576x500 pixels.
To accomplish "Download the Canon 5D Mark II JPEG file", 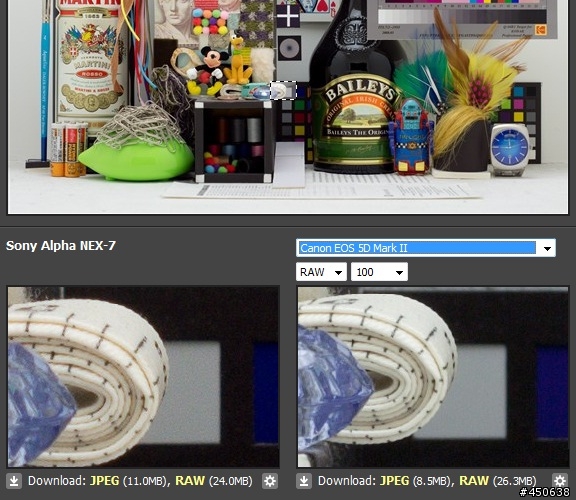I will pyautogui.click(x=394, y=481).
